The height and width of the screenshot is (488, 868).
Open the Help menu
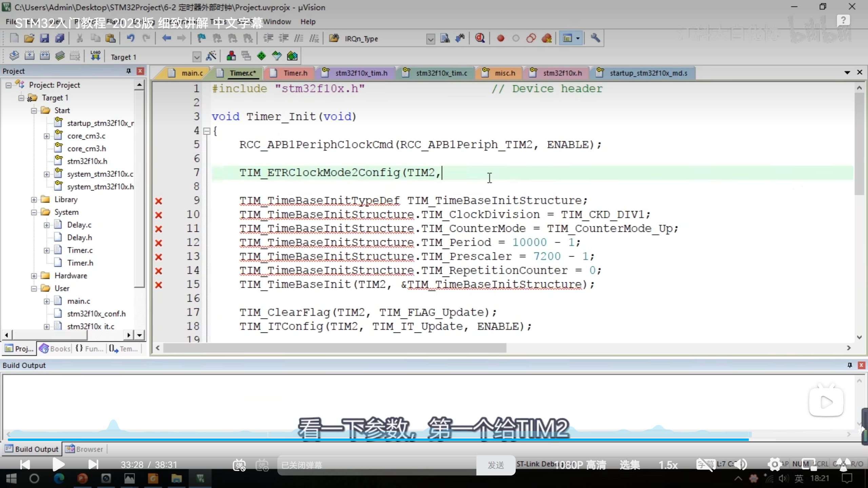coord(308,22)
